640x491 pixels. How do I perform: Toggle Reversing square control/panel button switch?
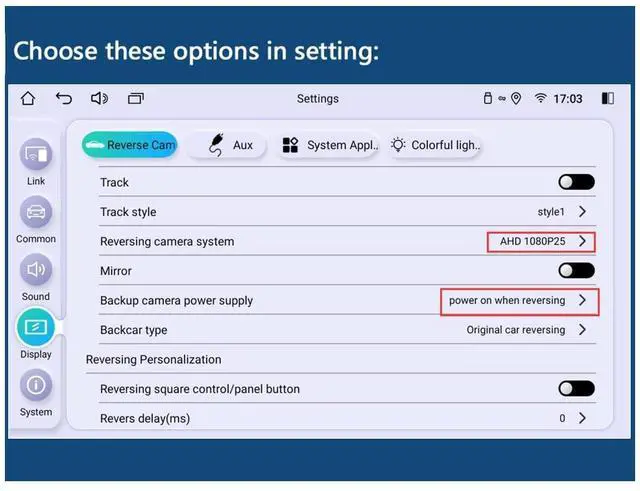point(576,389)
